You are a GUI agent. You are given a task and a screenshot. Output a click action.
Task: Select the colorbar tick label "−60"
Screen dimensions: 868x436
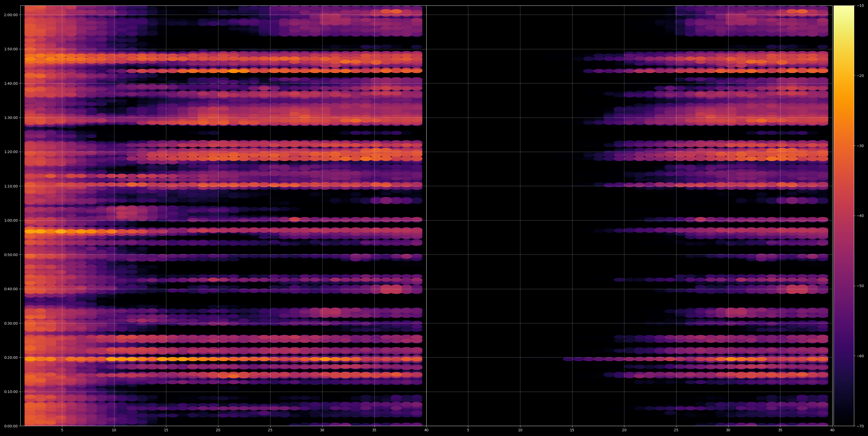(x=860, y=356)
